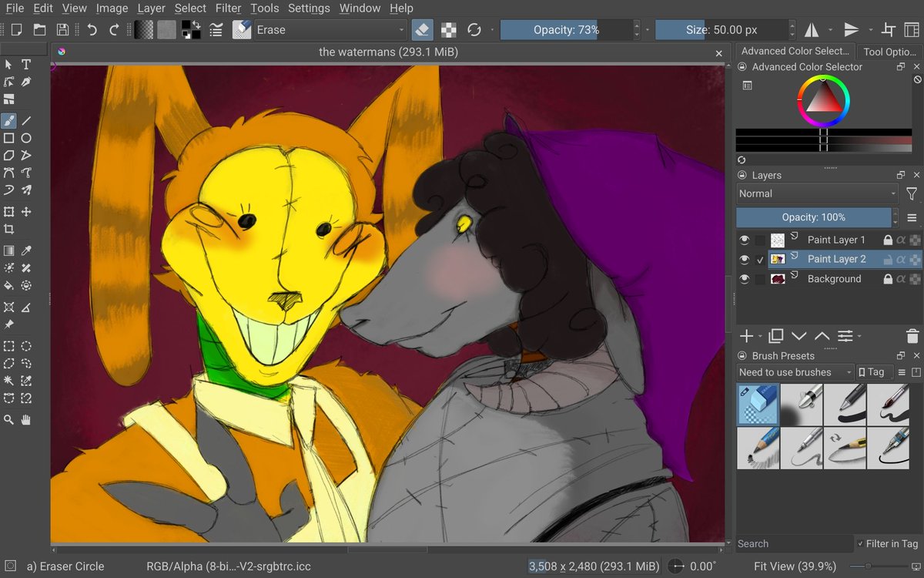Select the Fill bucket tool
Image resolution: width=924 pixels, height=578 pixels.
pos(8,286)
